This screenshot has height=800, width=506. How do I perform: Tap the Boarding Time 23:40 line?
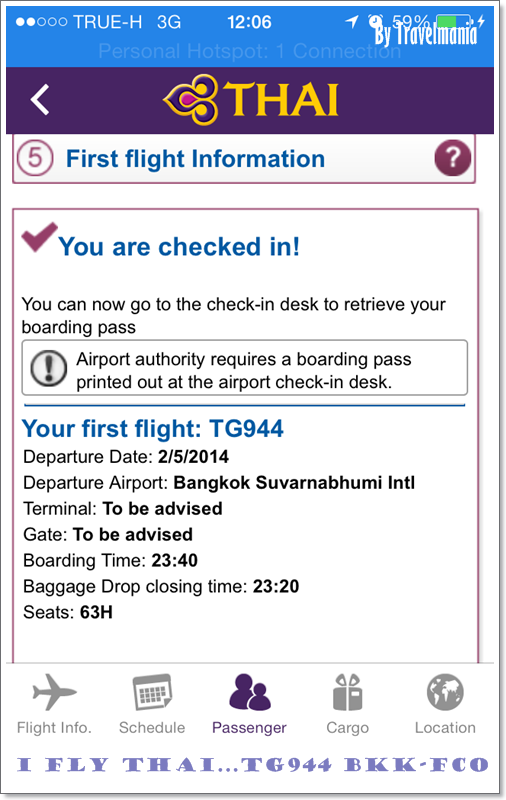(110, 560)
